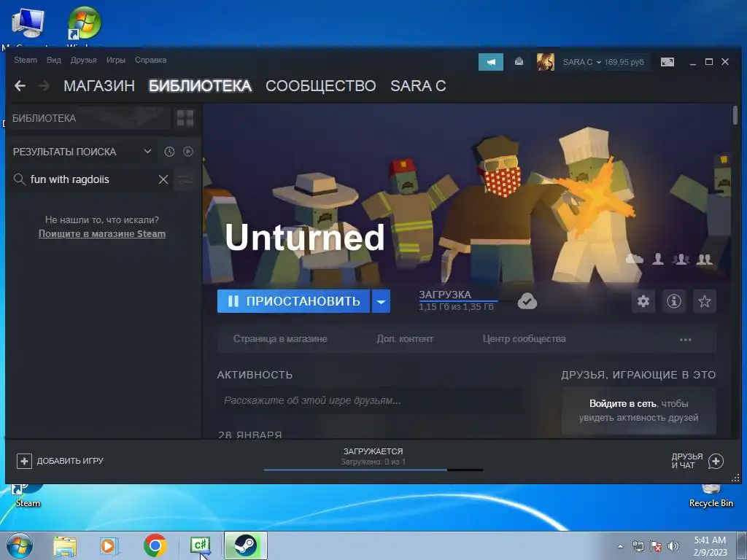Click the add game plus icon

[24, 461]
